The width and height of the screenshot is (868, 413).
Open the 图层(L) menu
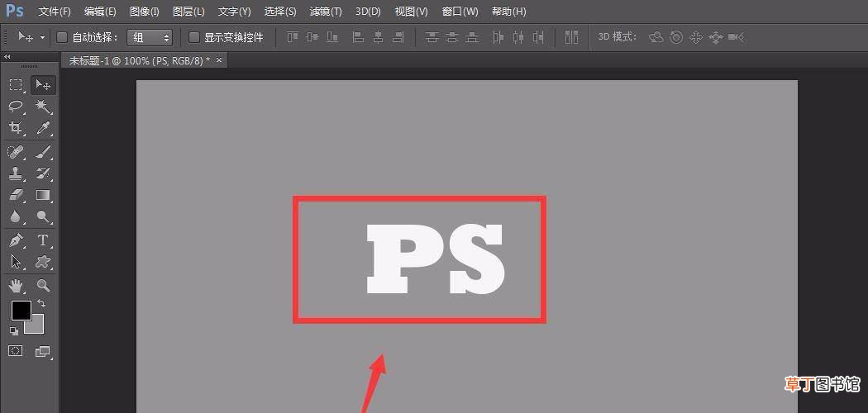(188, 11)
